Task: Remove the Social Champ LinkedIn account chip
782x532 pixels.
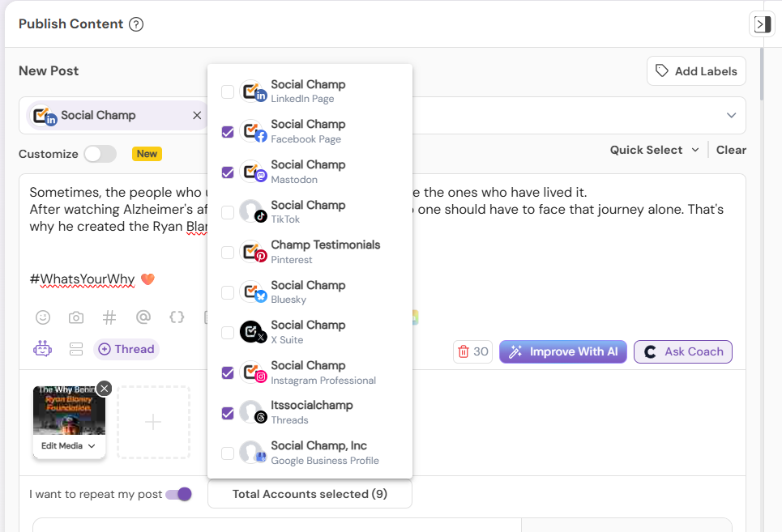Action: pos(197,115)
